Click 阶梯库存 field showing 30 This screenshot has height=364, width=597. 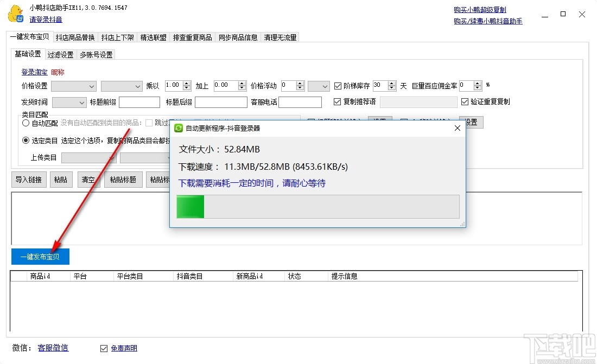[380, 86]
